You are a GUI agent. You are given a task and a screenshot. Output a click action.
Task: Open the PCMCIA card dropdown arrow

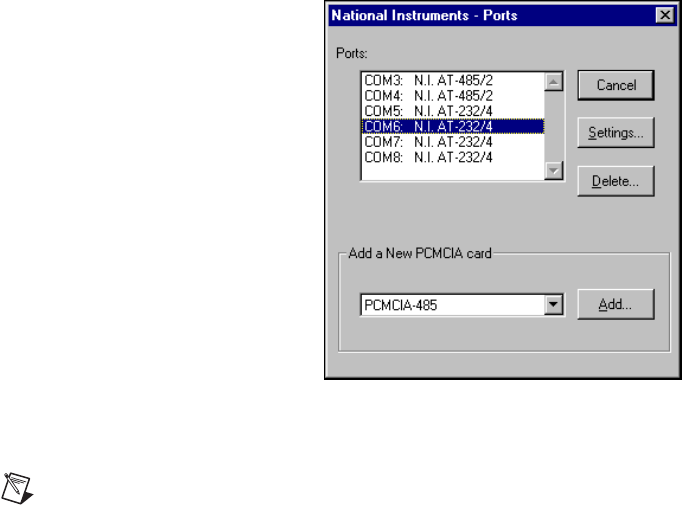553,305
